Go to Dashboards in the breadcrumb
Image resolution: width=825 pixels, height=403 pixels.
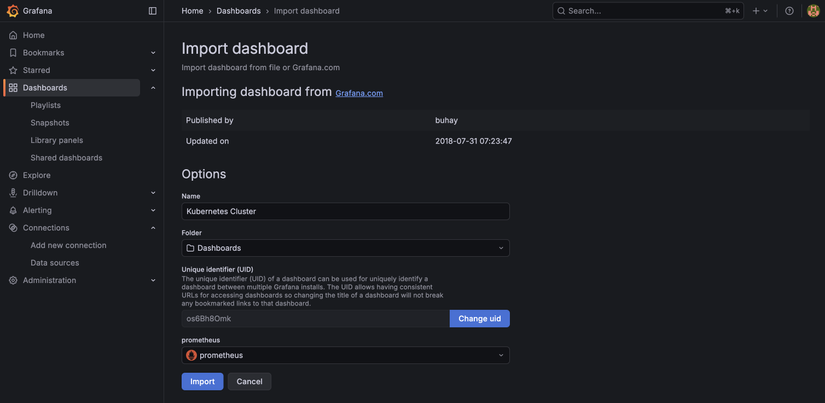coord(238,11)
